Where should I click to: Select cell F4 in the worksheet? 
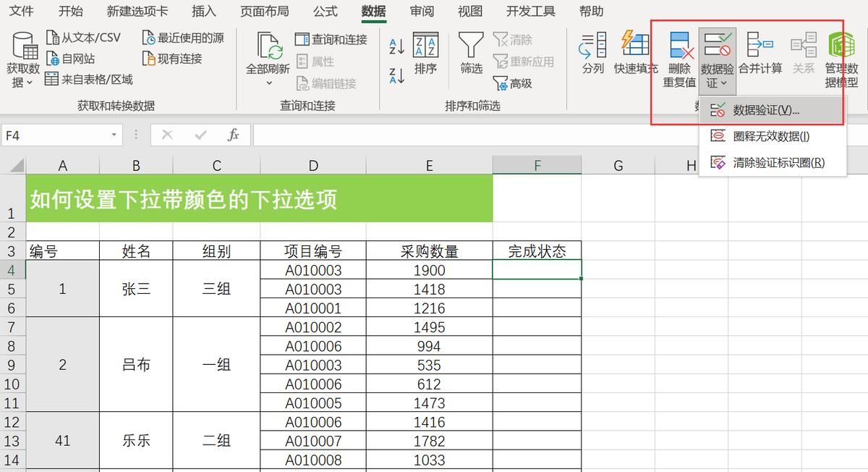click(x=537, y=269)
